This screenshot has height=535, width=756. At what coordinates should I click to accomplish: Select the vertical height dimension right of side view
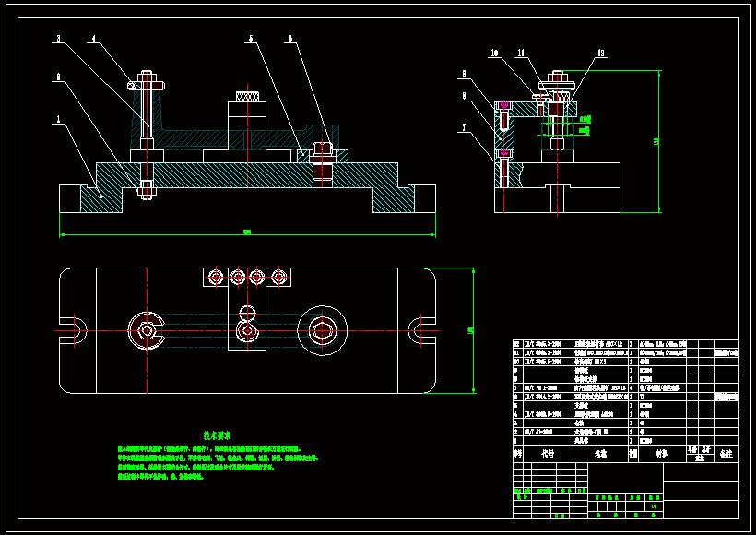tap(656, 141)
